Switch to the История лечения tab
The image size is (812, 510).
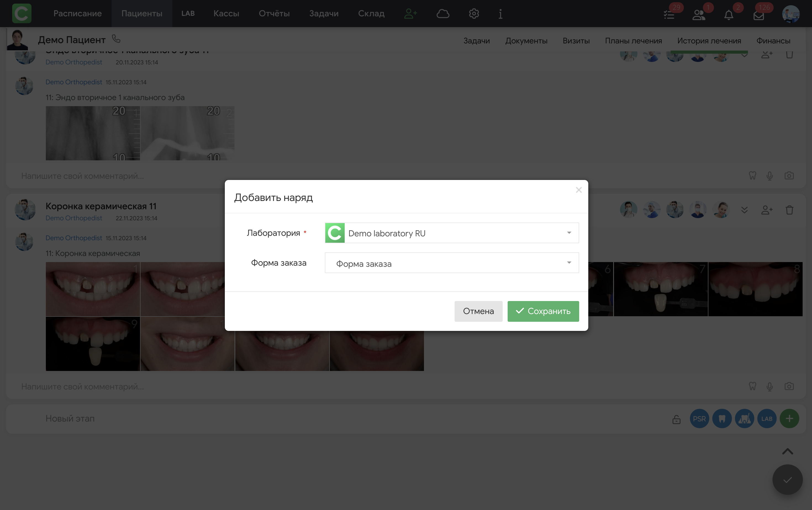[709, 41]
